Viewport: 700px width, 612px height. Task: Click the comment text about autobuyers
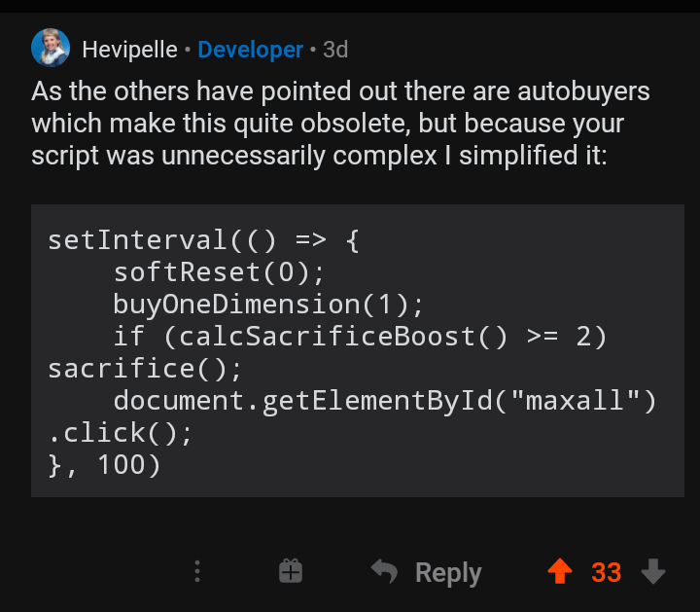[x=340, y=124]
